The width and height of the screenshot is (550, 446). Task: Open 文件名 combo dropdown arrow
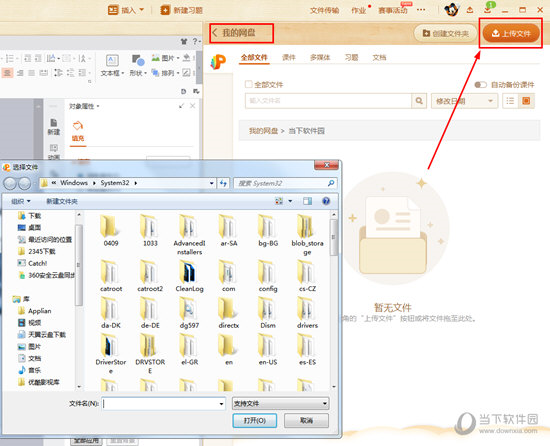[x=221, y=404]
